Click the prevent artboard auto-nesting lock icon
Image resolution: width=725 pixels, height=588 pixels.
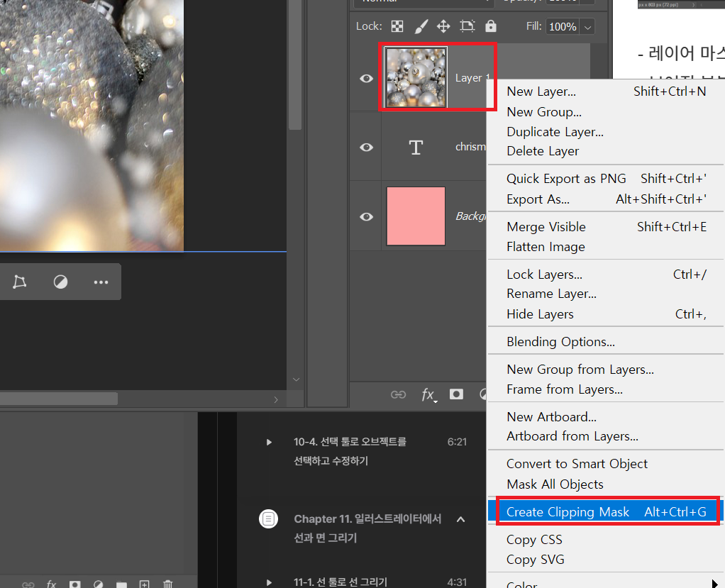(x=467, y=26)
